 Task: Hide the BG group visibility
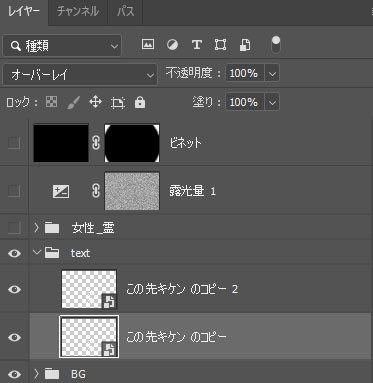tap(14, 374)
